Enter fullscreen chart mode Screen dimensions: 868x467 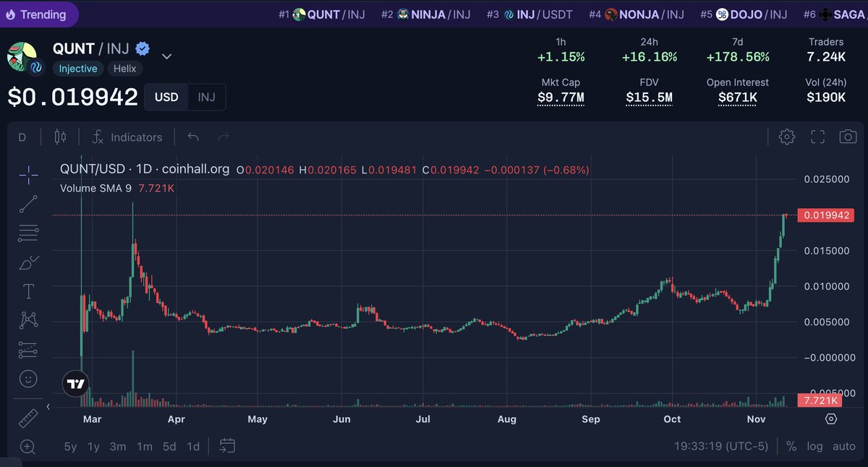coord(818,137)
